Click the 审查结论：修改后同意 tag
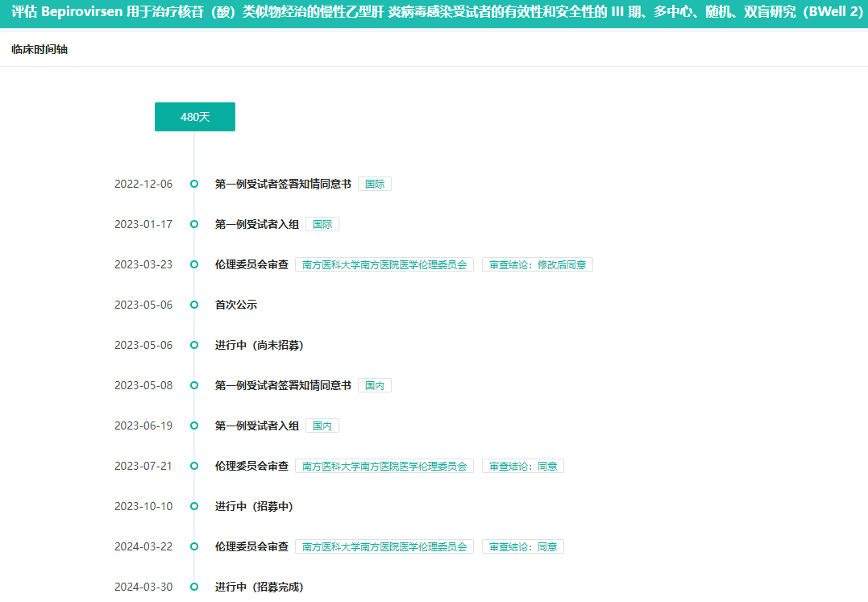Image resolution: width=868 pixels, height=602 pixels. tap(538, 264)
